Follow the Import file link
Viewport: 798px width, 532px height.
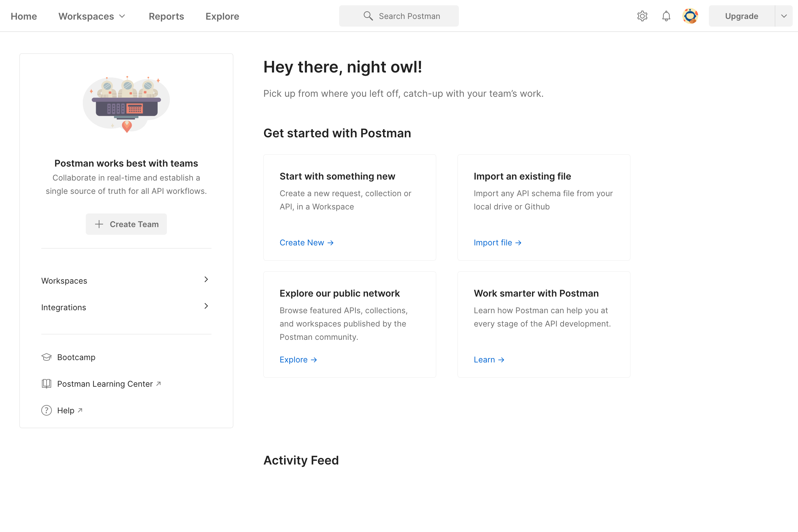click(498, 243)
